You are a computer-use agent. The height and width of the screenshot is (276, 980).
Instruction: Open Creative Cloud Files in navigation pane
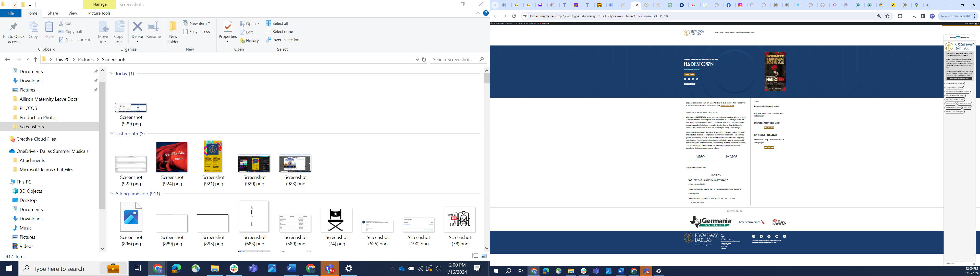[x=36, y=139]
